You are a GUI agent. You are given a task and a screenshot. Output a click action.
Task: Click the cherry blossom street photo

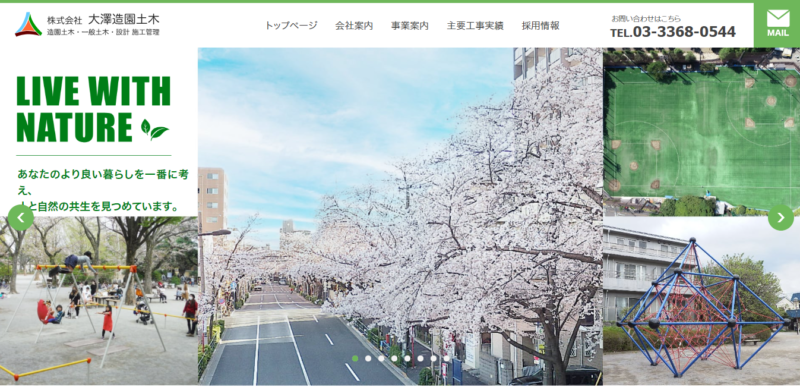(x=401, y=216)
